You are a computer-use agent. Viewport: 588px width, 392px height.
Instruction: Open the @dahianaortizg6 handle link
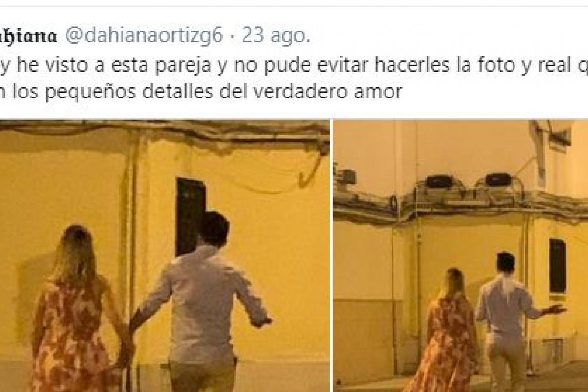[x=144, y=36]
